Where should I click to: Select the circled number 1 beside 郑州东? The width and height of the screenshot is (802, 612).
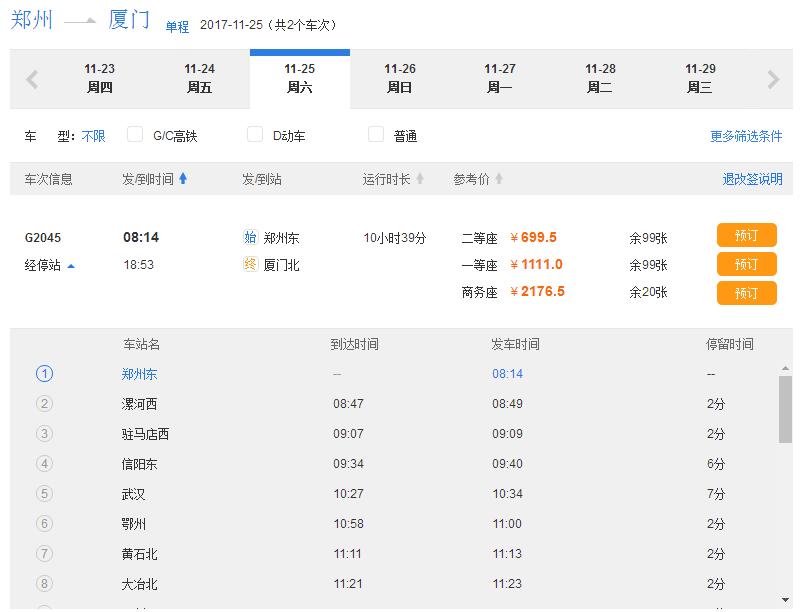(x=45, y=371)
